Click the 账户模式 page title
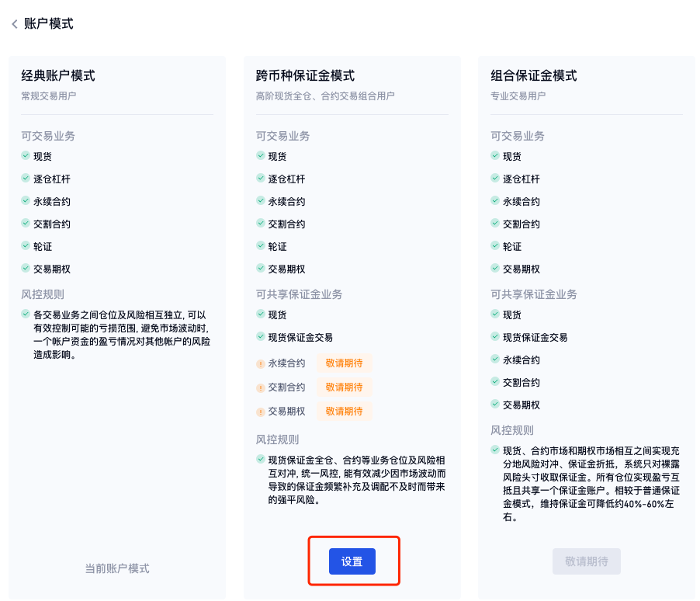The width and height of the screenshot is (700, 601). [x=49, y=24]
